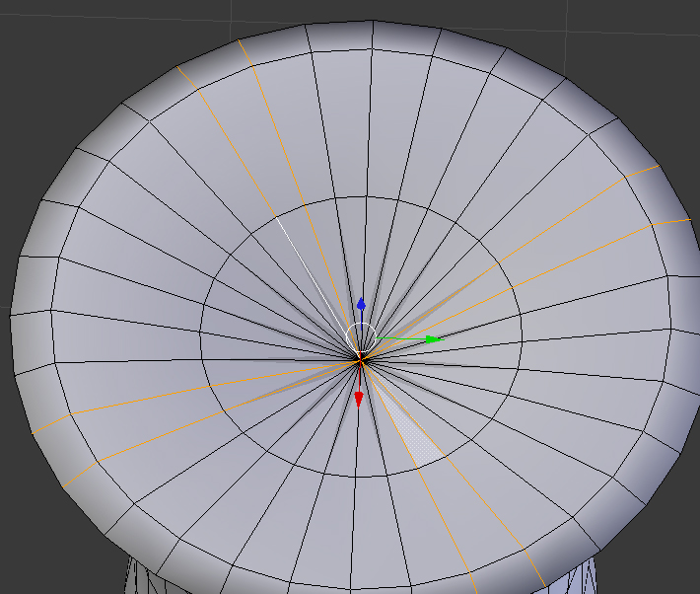Click the green Y-axis gizmo arrow
The image size is (700, 594).
(434, 339)
